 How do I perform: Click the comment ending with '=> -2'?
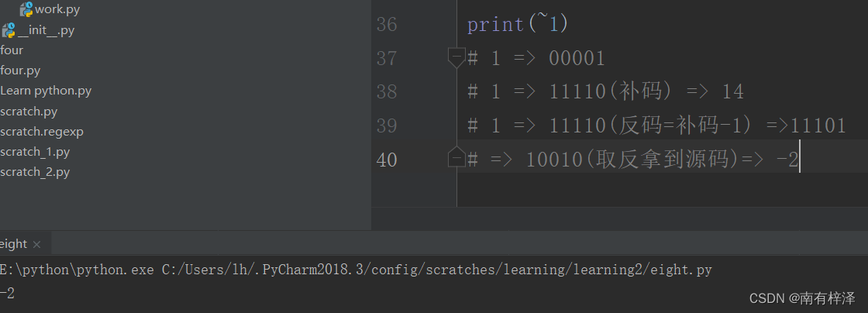pos(633,160)
